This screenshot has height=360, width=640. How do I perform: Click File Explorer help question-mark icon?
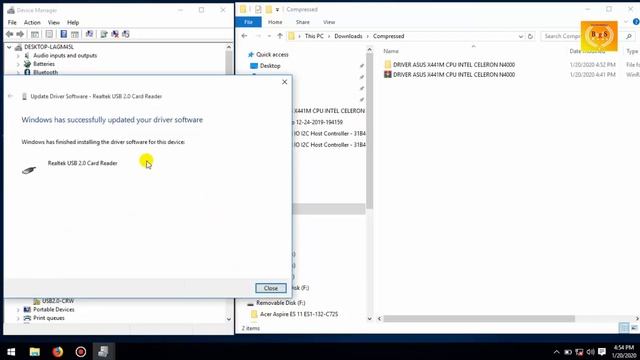point(636,22)
